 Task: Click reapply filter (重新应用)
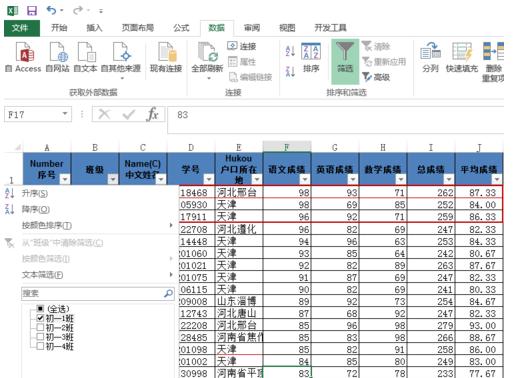(384, 62)
